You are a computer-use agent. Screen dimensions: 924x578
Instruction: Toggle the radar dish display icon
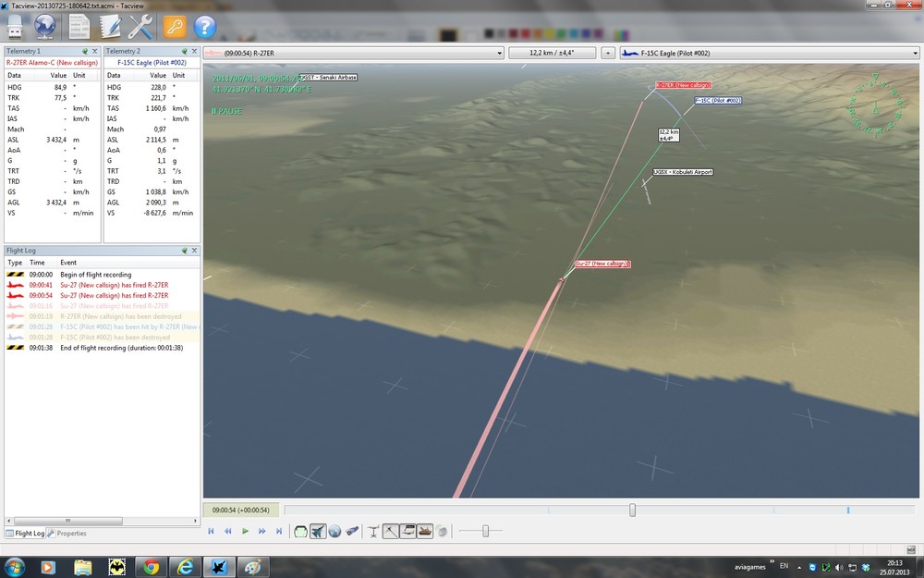point(442,532)
